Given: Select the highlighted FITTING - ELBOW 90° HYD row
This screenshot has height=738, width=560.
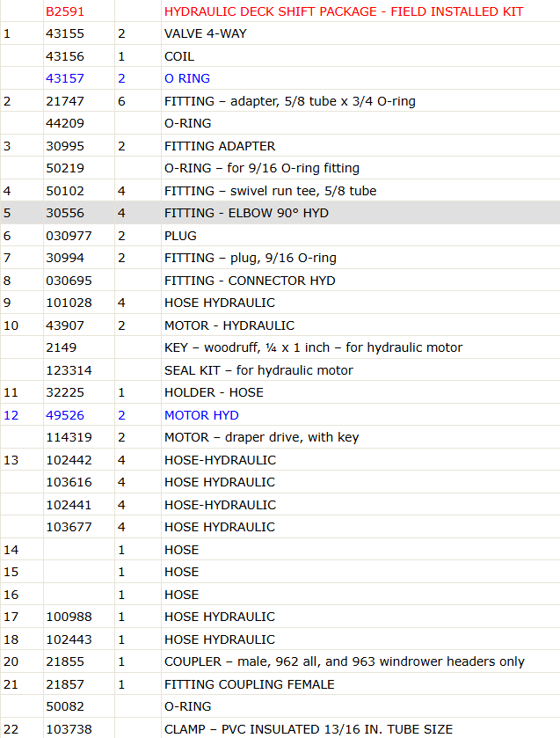Looking at the screenshot, I should click(x=280, y=213).
